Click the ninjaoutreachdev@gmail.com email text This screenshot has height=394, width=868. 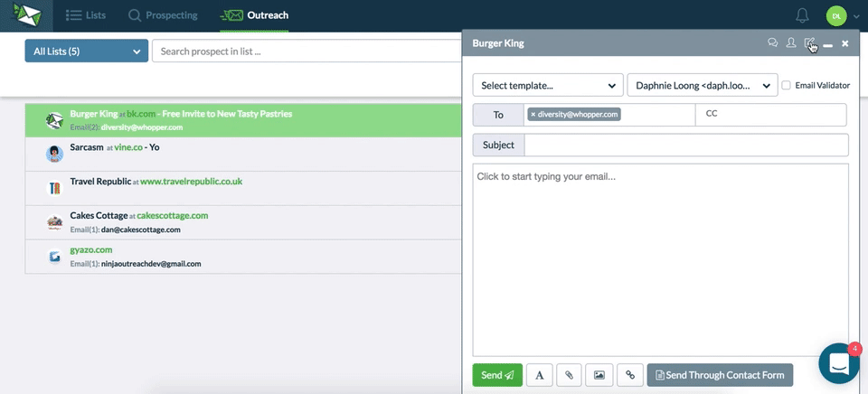point(151,264)
